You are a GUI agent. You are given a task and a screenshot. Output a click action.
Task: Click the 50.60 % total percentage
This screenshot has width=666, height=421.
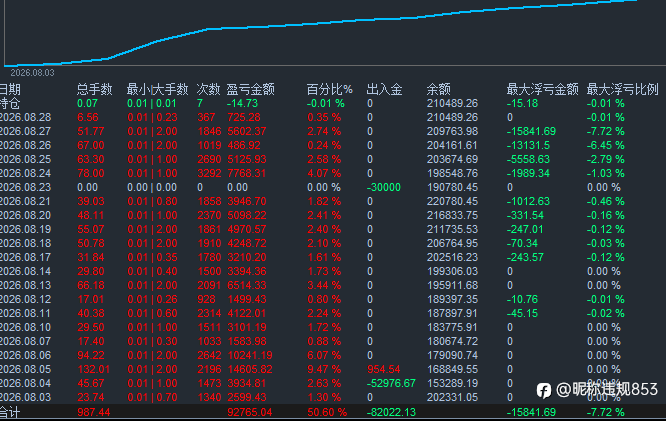(x=327, y=412)
